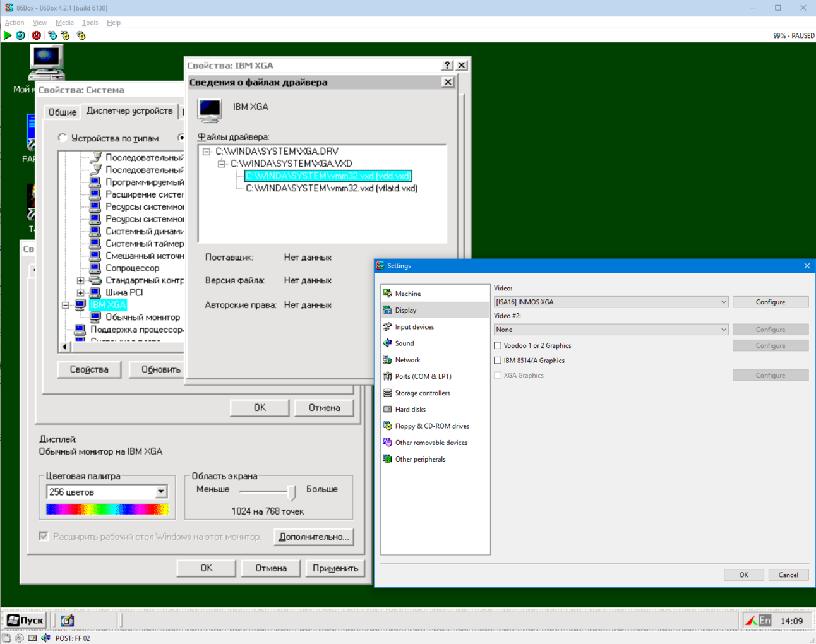Viewport: 816px width, 644px height.
Task: Click the CD-ROM disc icon in status bar
Action: pos(20,638)
